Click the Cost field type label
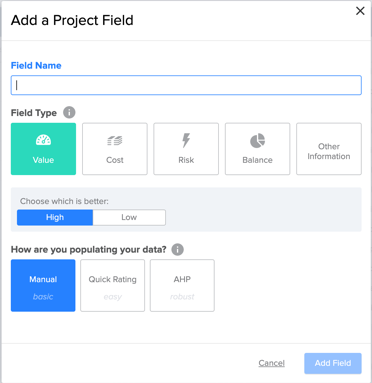Screen dimensions: 372x383 (x=115, y=160)
